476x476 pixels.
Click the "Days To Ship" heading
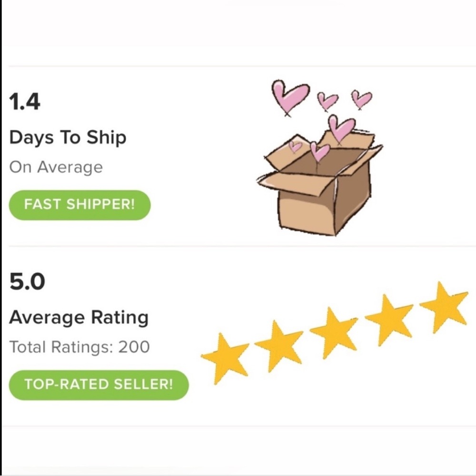click(68, 138)
